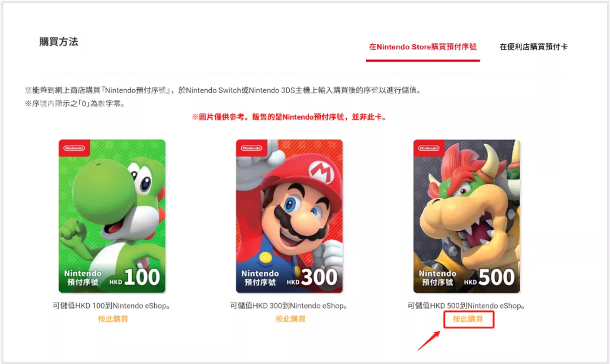This screenshot has width=610, height=364.
Task: Click the large 500 value on the Bowser card
Action: tap(496, 277)
